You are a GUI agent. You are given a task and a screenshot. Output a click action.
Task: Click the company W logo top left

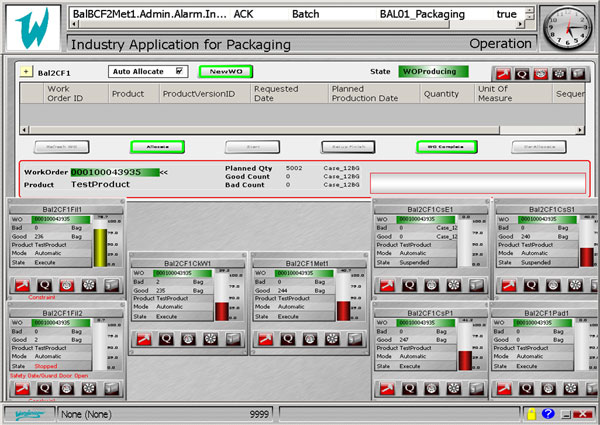pyautogui.click(x=32, y=29)
